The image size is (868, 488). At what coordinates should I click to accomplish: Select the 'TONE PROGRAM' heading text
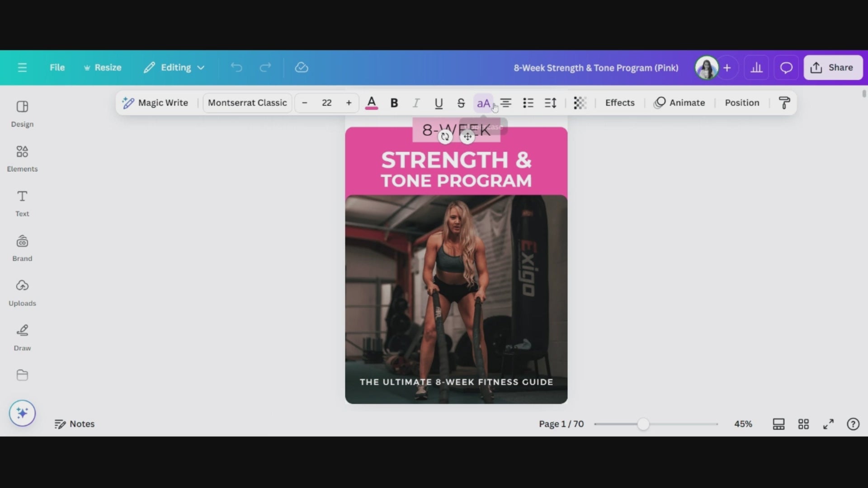pos(456,181)
